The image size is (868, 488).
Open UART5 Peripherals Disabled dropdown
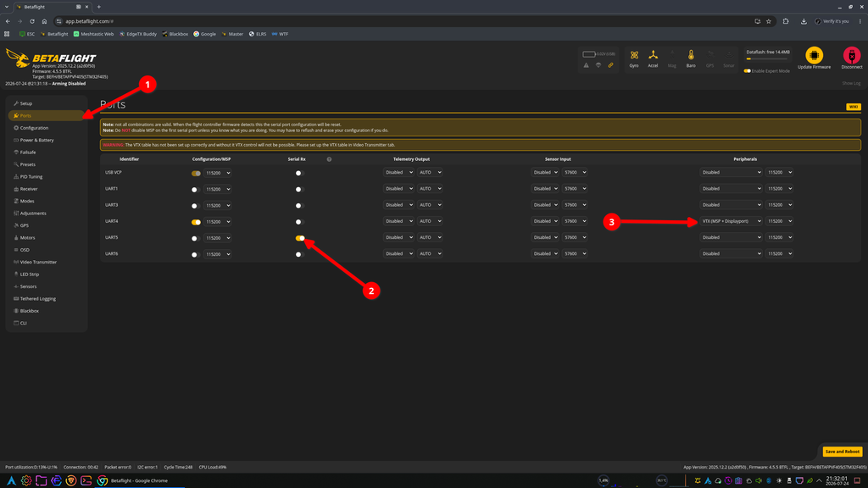pos(731,237)
